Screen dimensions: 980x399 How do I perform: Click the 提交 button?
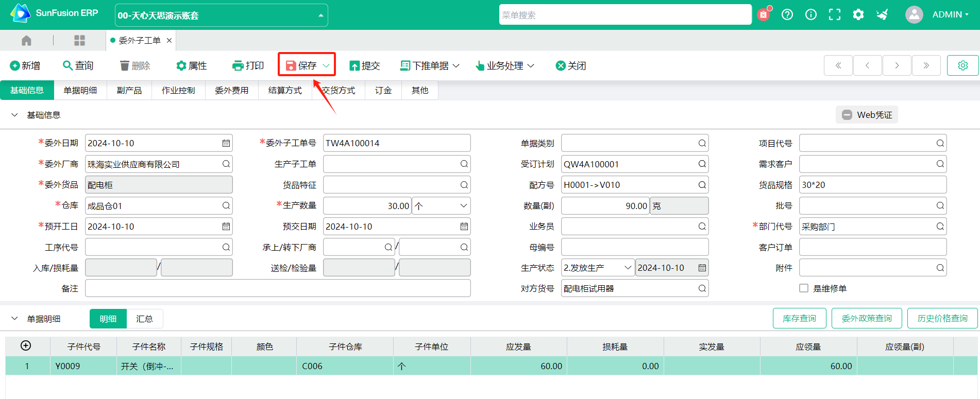coord(365,65)
